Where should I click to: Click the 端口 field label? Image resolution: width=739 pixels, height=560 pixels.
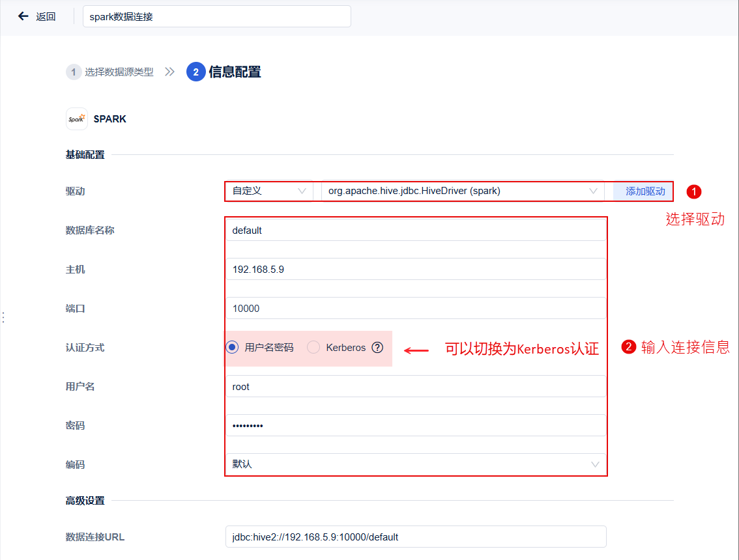(76, 309)
